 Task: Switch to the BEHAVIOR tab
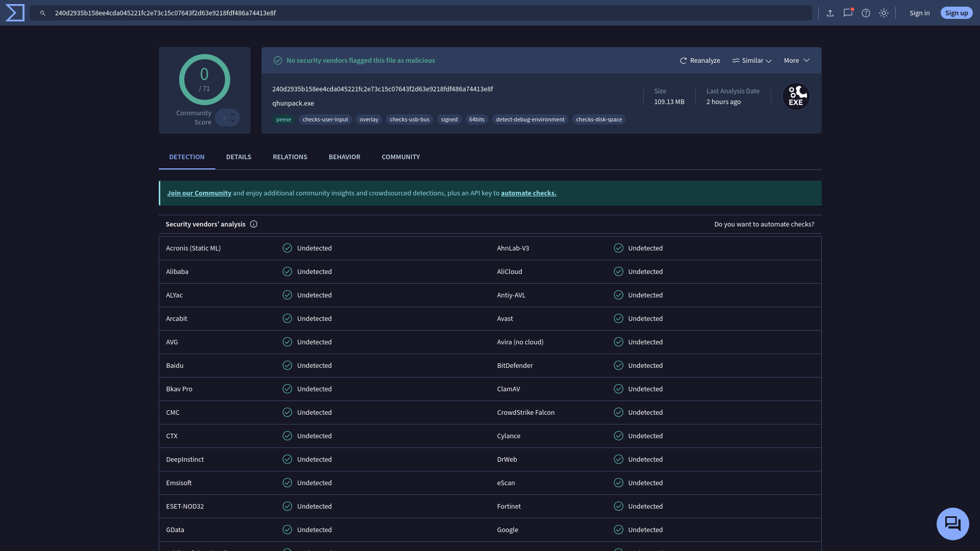point(344,157)
